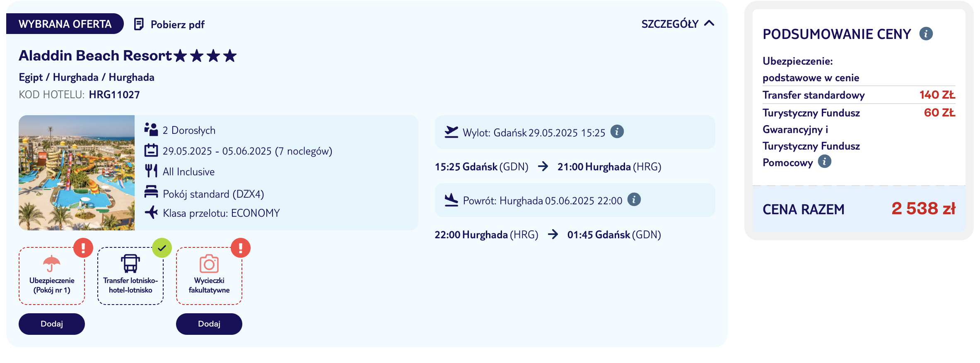Click red alert badge on Ubezpieczenie tile
Viewport: 980px width, 363px height.
pyautogui.click(x=83, y=248)
